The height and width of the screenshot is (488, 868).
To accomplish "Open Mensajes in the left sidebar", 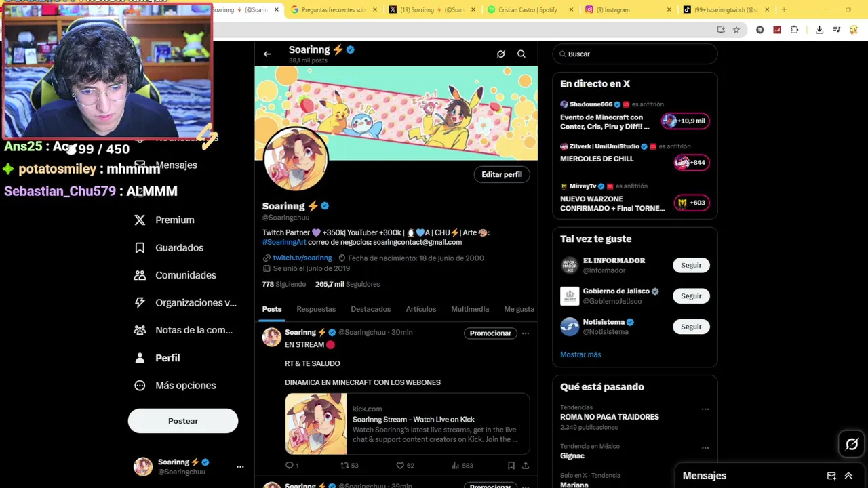I will (x=175, y=165).
